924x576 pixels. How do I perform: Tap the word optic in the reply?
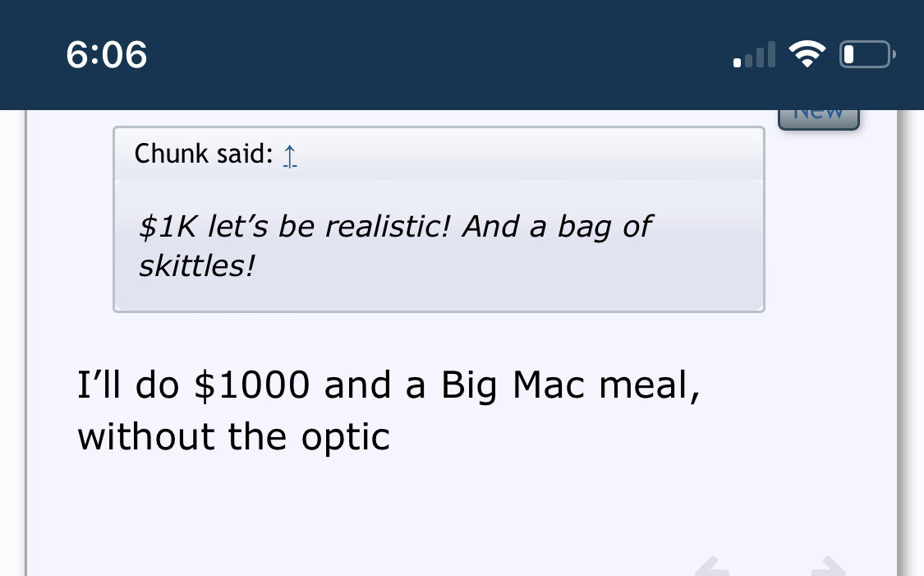[346, 439]
